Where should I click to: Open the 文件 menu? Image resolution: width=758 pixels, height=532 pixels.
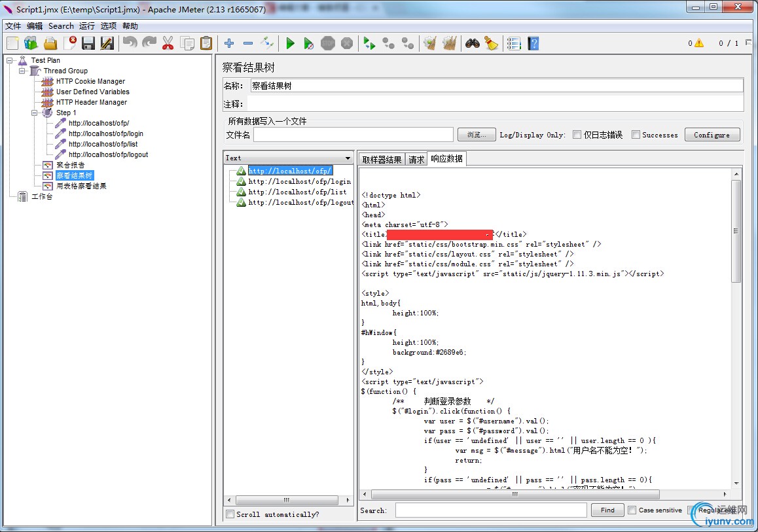(x=13, y=26)
